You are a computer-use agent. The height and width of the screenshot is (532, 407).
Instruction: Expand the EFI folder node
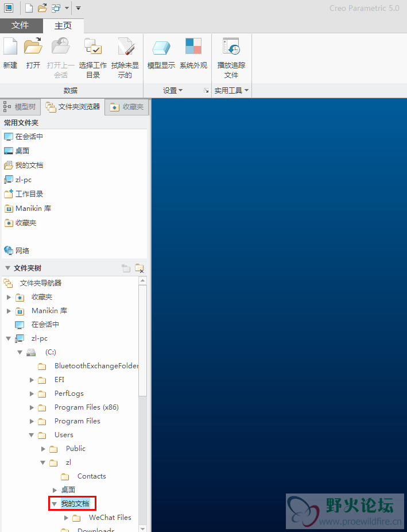[x=32, y=380]
